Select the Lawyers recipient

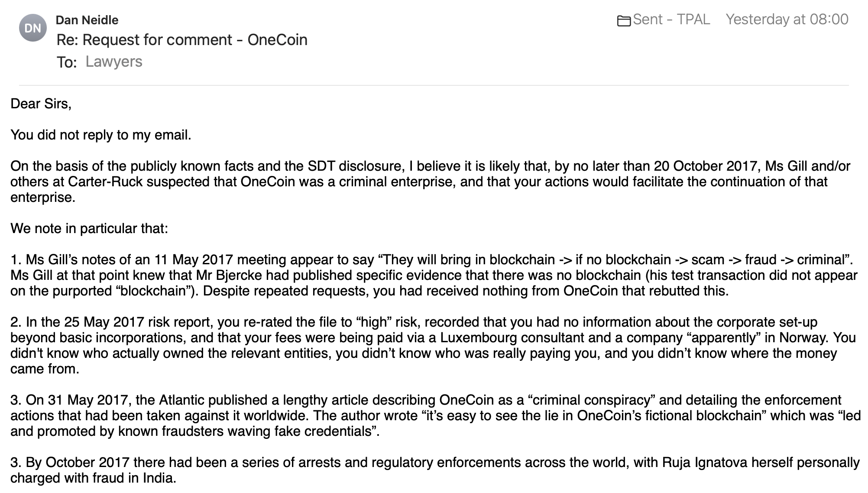114,62
